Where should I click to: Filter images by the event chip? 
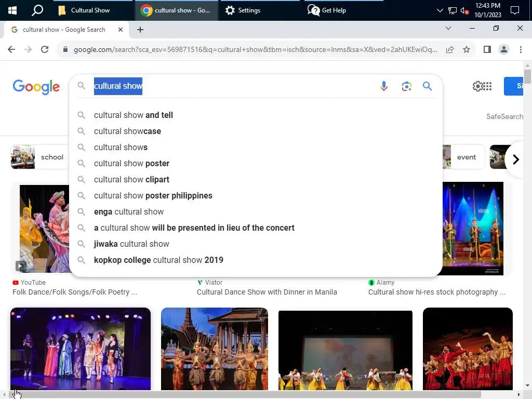463,157
